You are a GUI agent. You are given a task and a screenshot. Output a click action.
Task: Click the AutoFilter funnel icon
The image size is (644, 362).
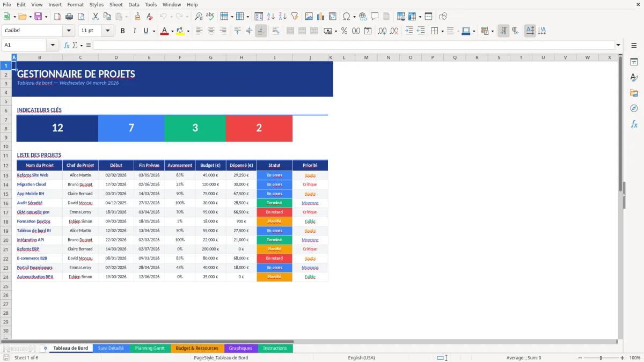tap(294, 17)
